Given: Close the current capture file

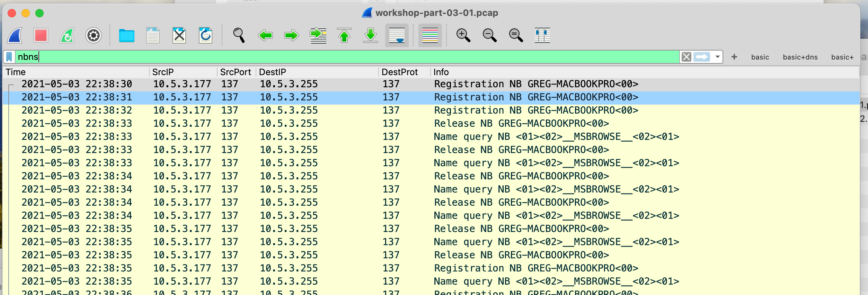Looking at the screenshot, I should click(179, 35).
